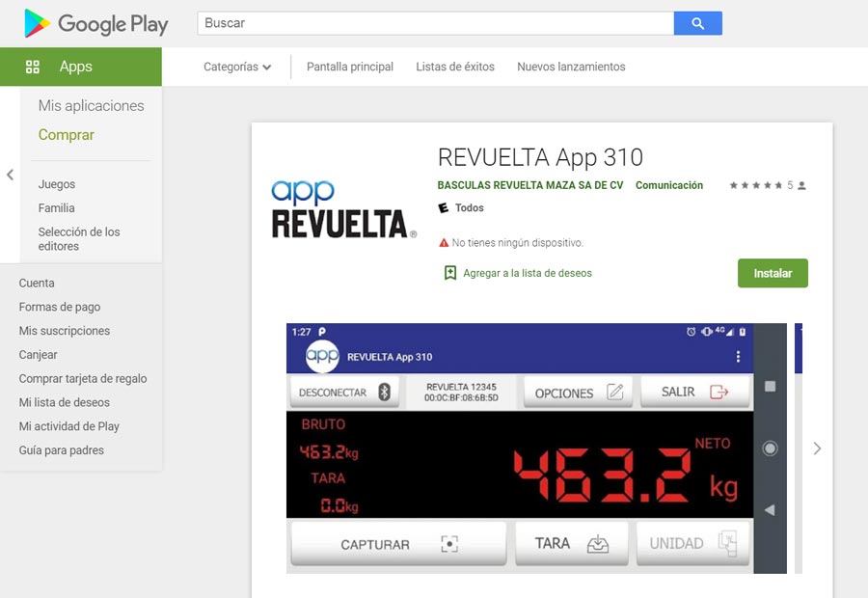The image size is (868, 598).
Task: Open Guía para padres
Action: click(62, 450)
